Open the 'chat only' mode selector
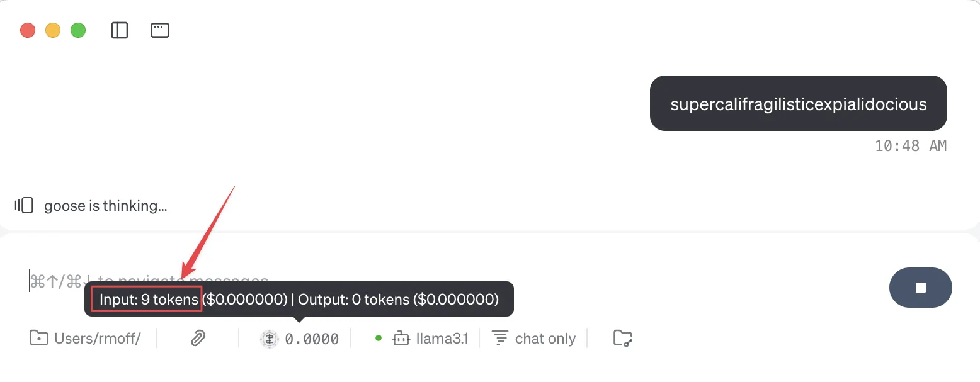980x382 pixels. click(x=545, y=339)
